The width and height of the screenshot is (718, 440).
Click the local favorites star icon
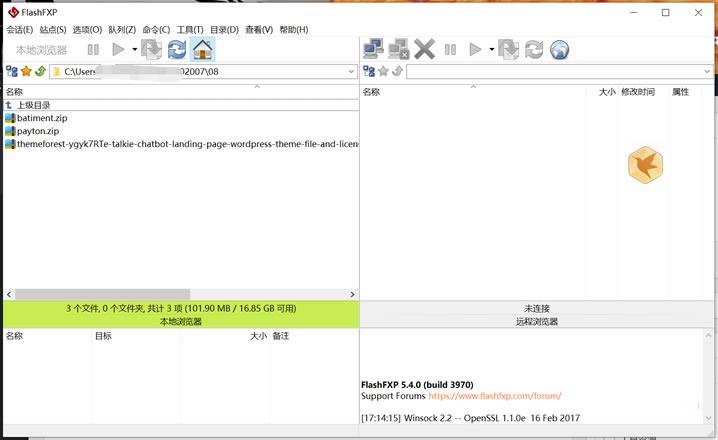[x=26, y=71]
